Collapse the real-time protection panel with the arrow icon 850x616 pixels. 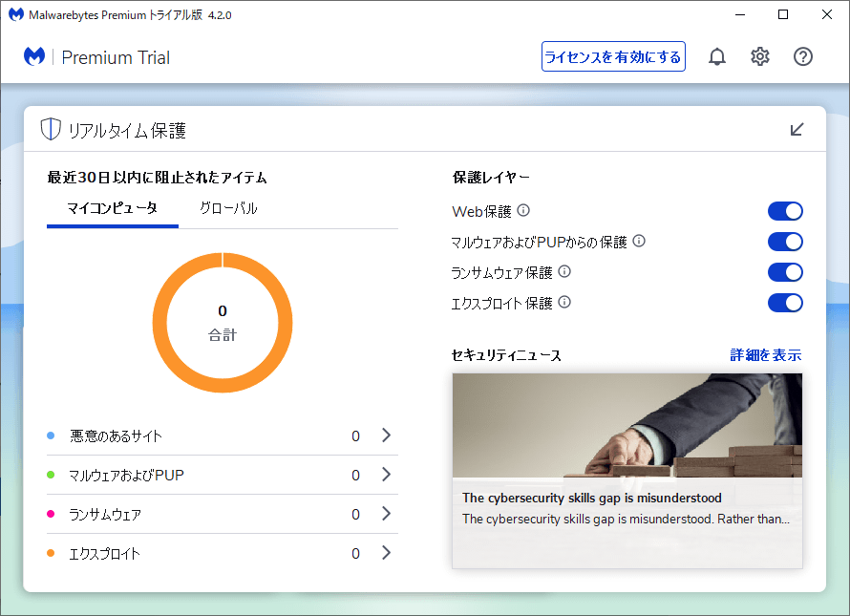[797, 130]
